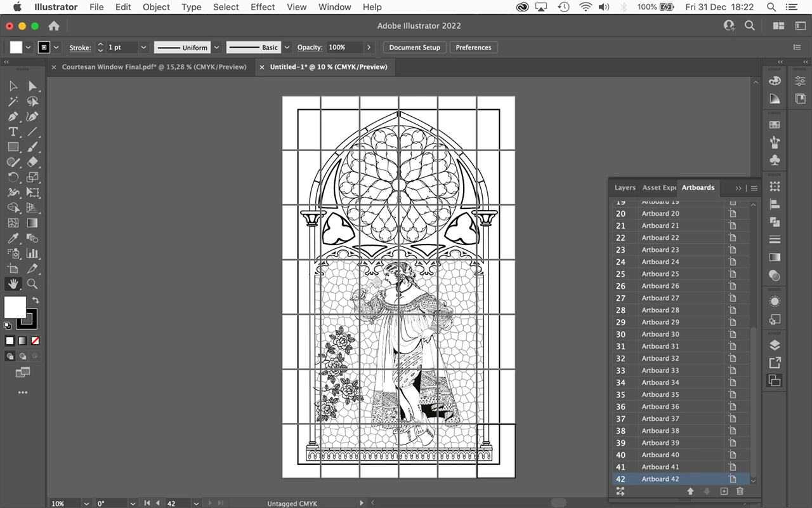
Task: Open the Object menu
Action: (x=156, y=7)
